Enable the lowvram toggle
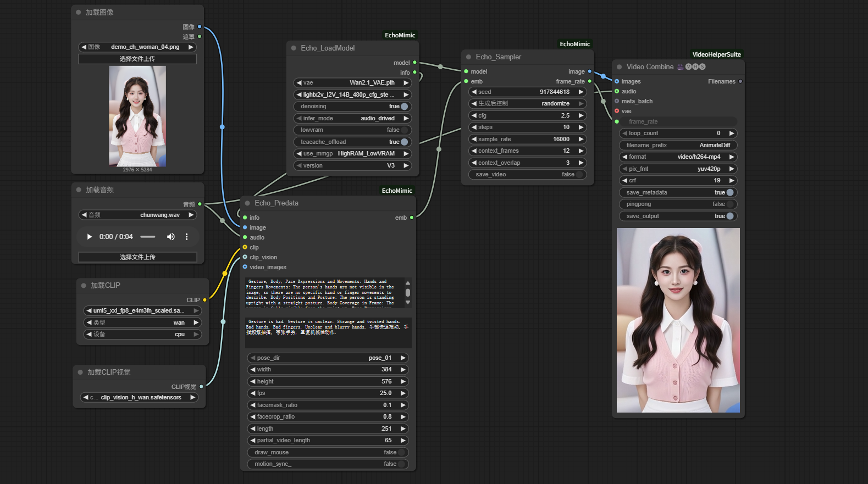The height and width of the screenshot is (484, 868). point(405,130)
